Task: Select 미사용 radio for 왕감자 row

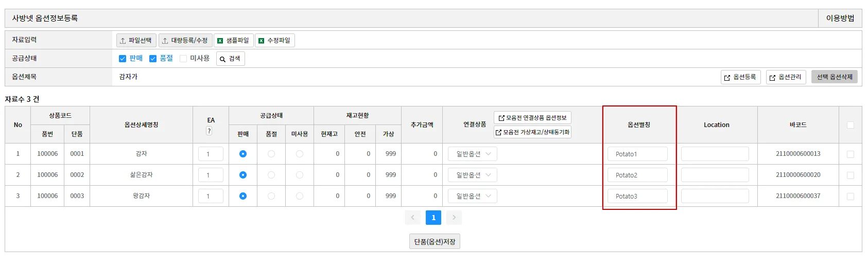Action: coord(300,196)
